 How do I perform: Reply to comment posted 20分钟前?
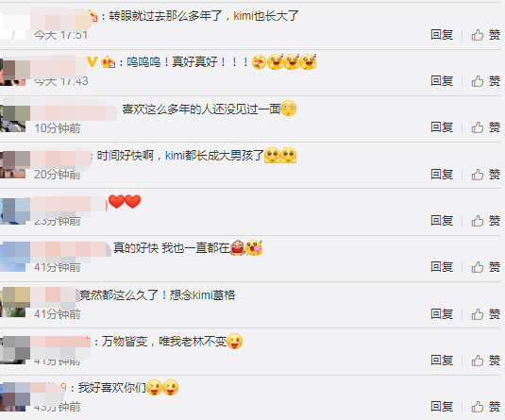pos(442,175)
